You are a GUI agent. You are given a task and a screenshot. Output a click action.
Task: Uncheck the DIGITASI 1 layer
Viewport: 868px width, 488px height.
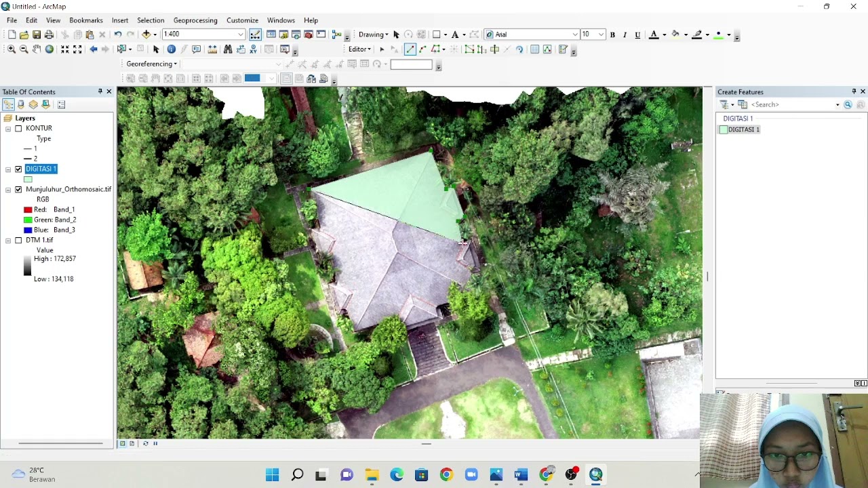[18, 169]
